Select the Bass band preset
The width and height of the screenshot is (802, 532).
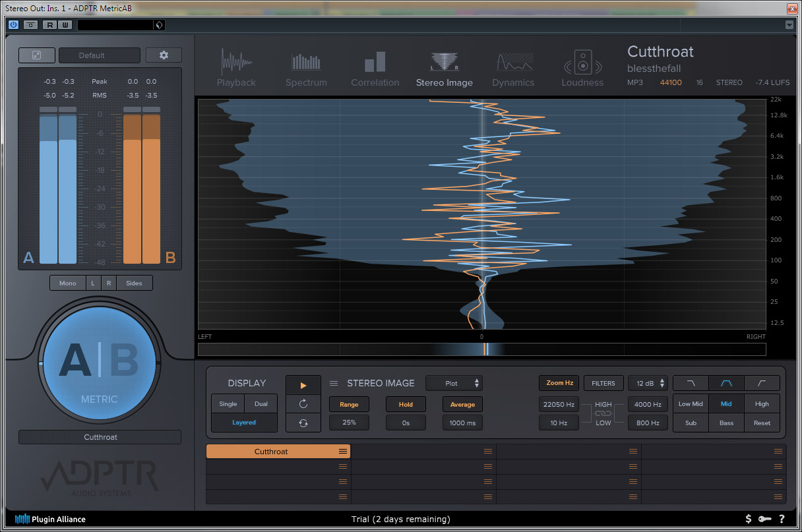coord(726,423)
